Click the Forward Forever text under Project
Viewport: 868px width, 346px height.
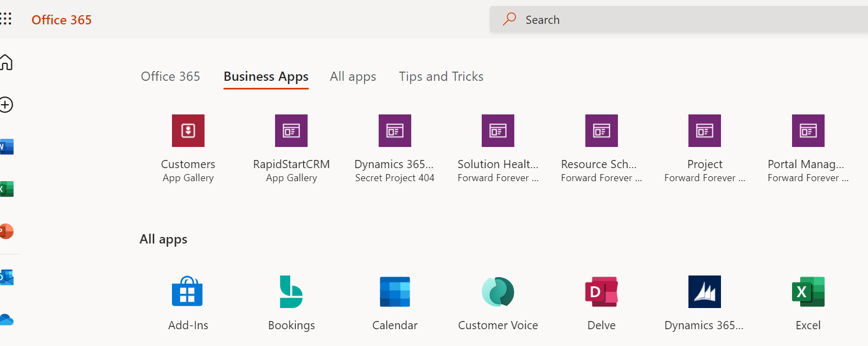pos(705,178)
